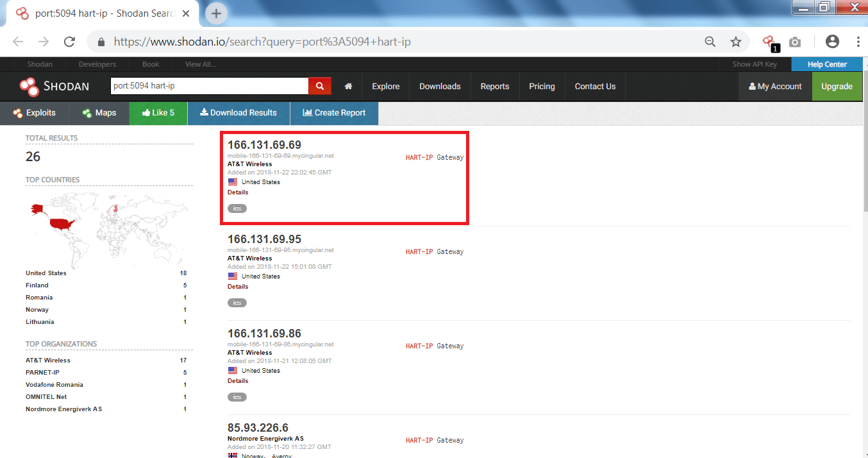Like this search with Like 5
Screen dimensions: 868x458
click(158, 113)
